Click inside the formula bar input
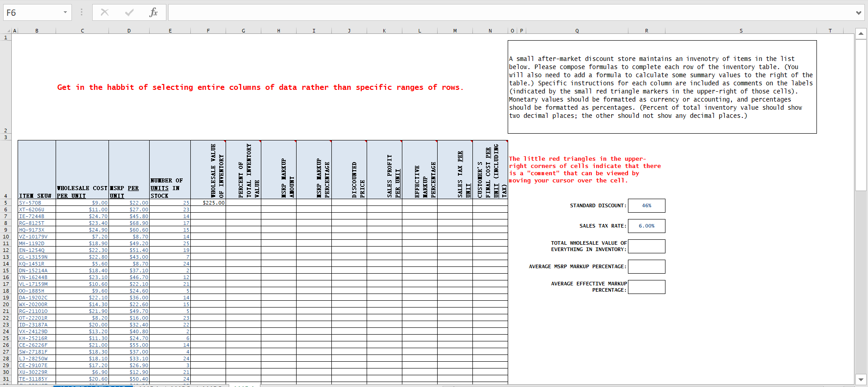Image resolution: width=868 pixels, height=387 pixels. pyautogui.click(x=511, y=13)
